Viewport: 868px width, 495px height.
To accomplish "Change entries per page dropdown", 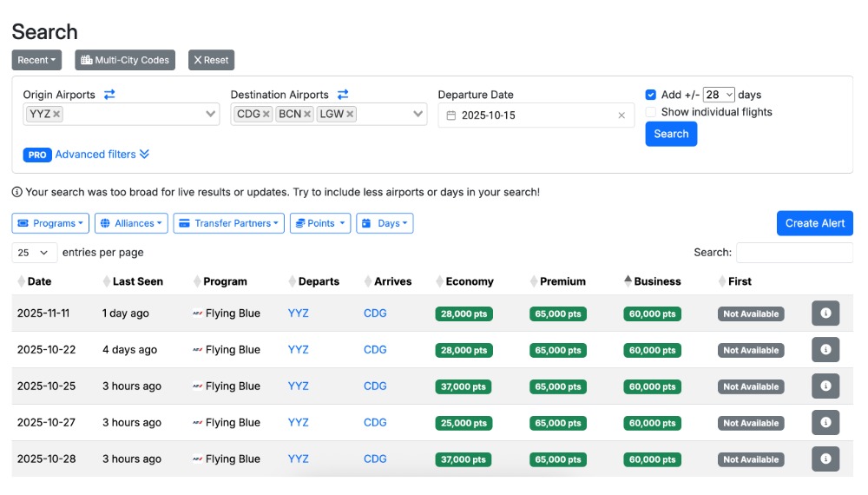I will point(35,253).
